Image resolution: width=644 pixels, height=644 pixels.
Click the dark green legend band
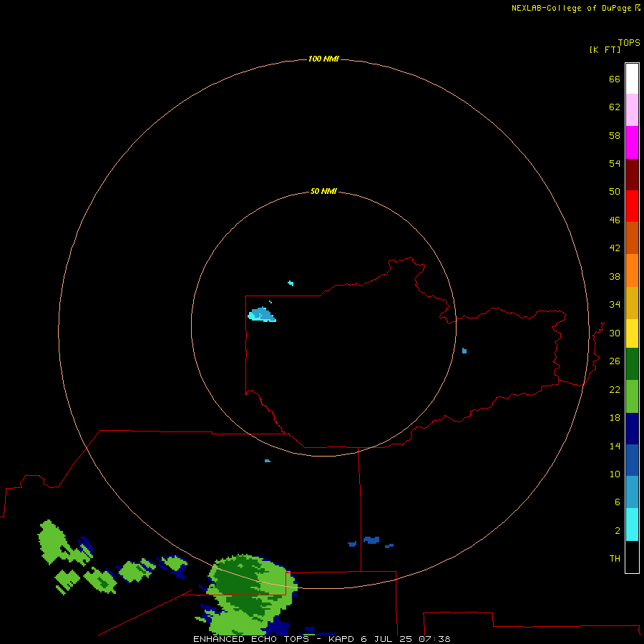point(632,364)
